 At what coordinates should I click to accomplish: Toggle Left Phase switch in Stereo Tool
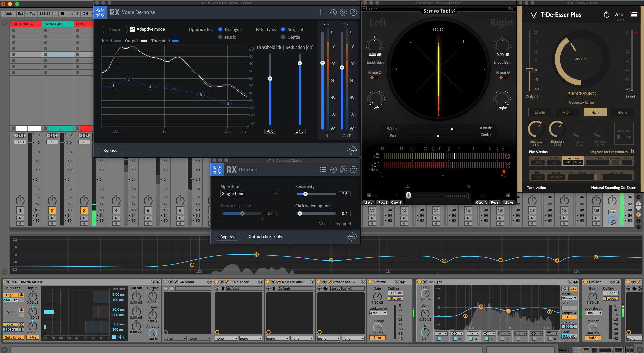coord(374,78)
